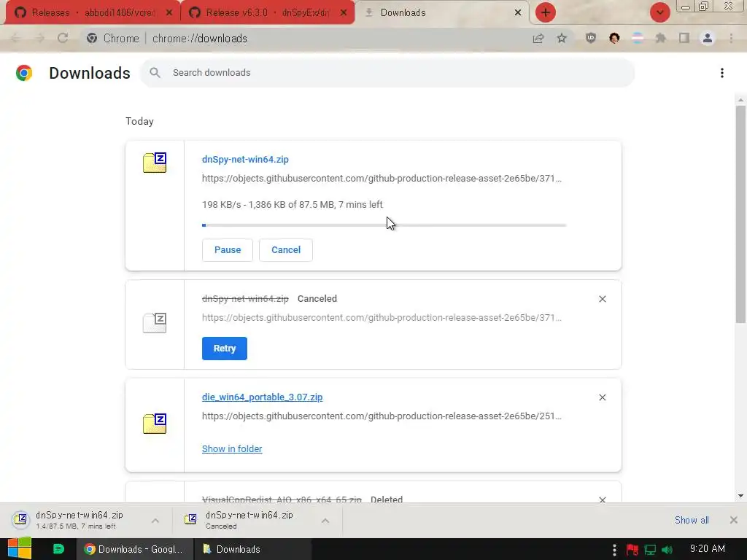Open a new tab with plus button

pyautogui.click(x=546, y=12)
